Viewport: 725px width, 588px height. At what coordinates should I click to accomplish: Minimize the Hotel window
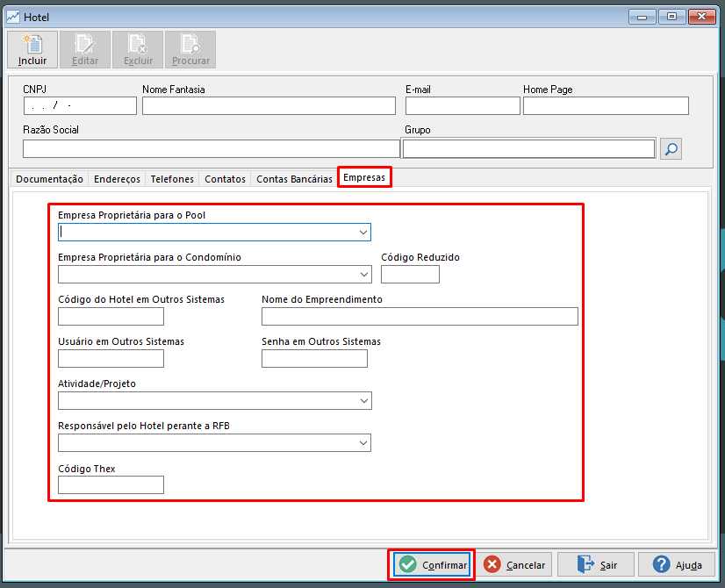coord(642,17)
